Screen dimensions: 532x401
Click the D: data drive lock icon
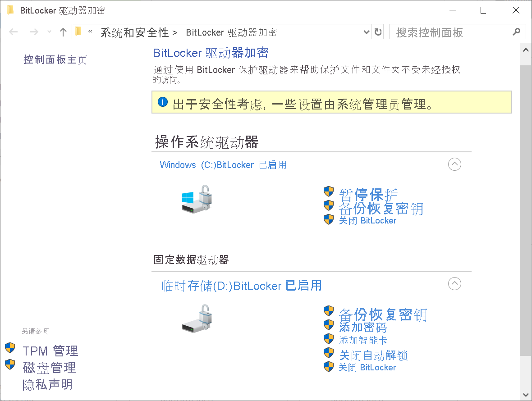197,318
